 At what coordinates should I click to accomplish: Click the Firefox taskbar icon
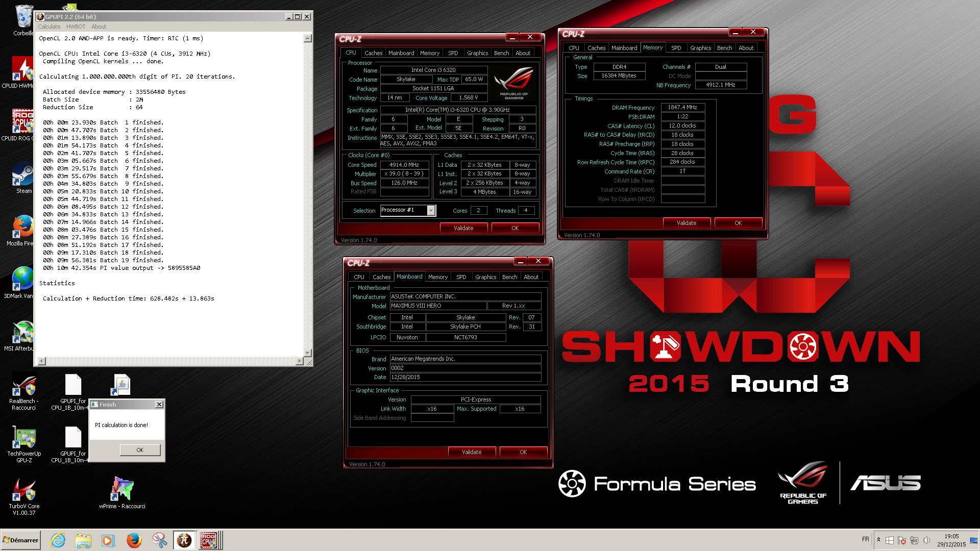pyautogui.click(x=134, y=540)
